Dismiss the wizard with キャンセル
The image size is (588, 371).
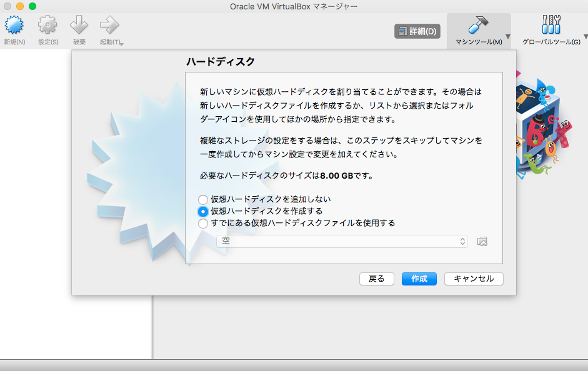pyautogui.click(x=473, y=279)
